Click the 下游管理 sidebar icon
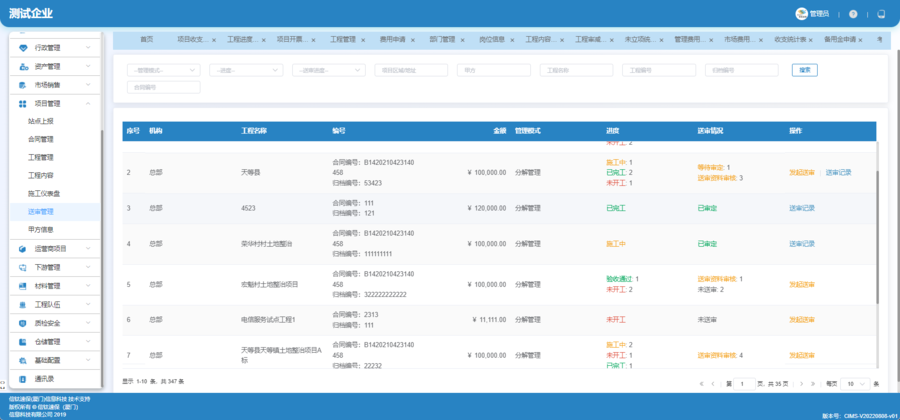The image size is (900, 420). coord(23,267)
